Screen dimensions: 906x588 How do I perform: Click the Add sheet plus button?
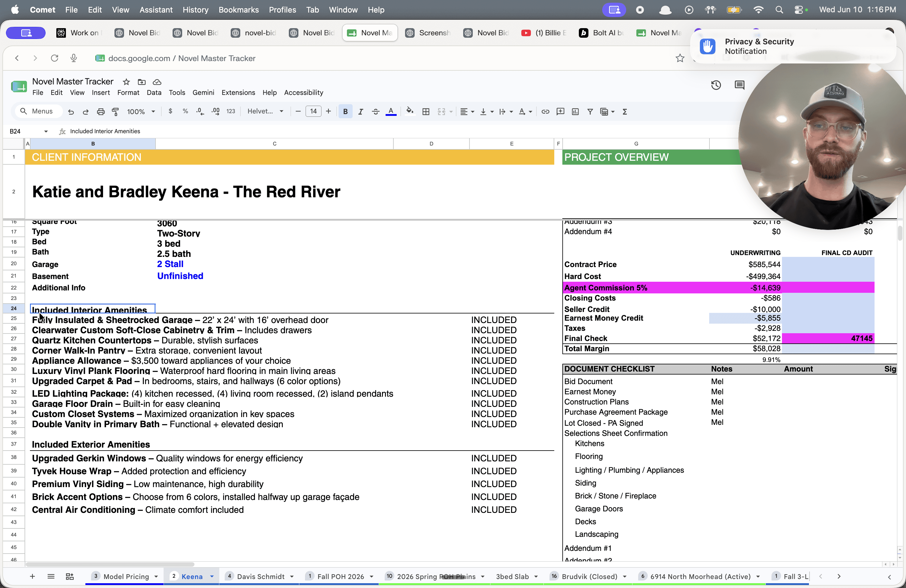click(32, 577)
